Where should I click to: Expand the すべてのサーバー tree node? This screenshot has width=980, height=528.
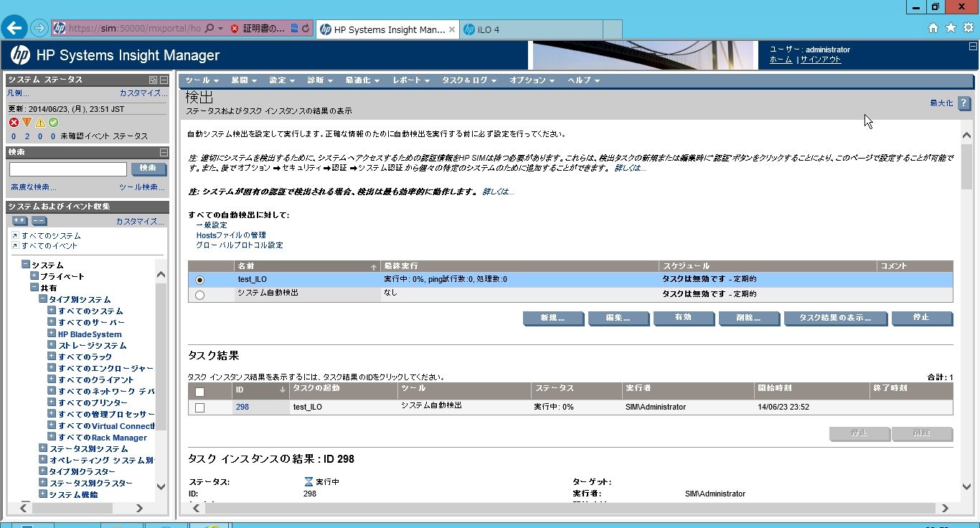pyautogui.click(x=52, y=322)
